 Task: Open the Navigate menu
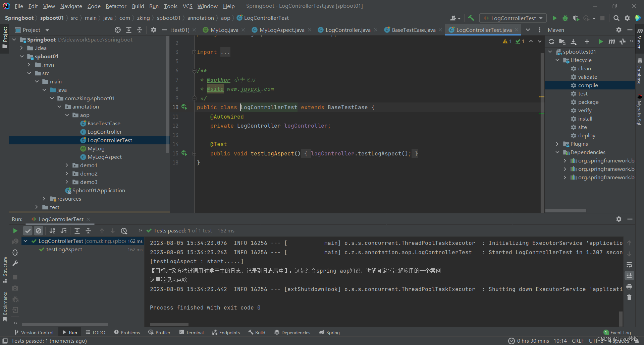tap(71, 6)
